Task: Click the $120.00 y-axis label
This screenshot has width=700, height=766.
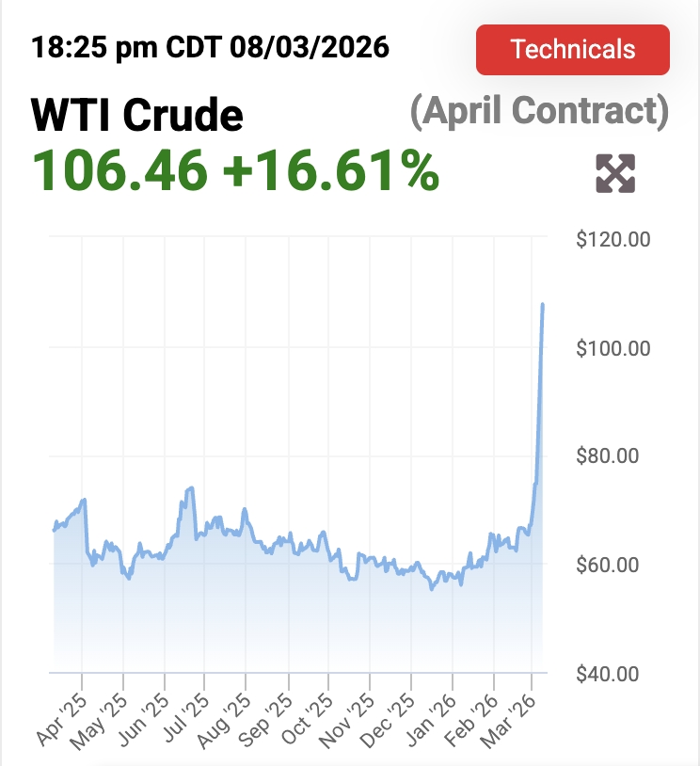Action: (x=613, y=239)
